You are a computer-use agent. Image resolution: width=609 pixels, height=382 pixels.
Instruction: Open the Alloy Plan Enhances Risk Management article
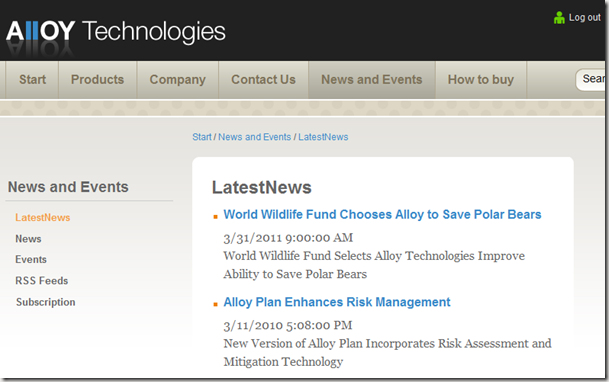coord(337,302)
